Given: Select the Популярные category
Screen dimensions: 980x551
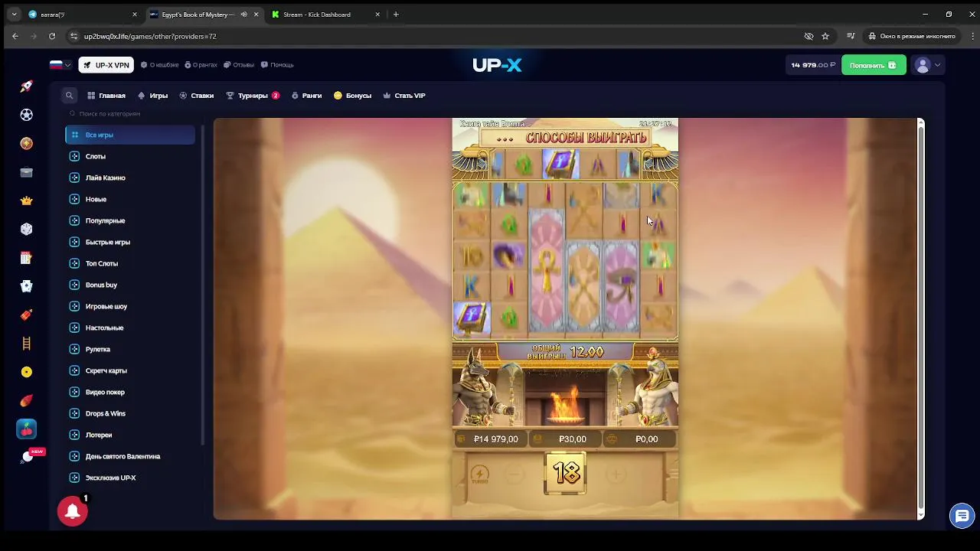Looking at the screenshot, I should click(130, 220).
